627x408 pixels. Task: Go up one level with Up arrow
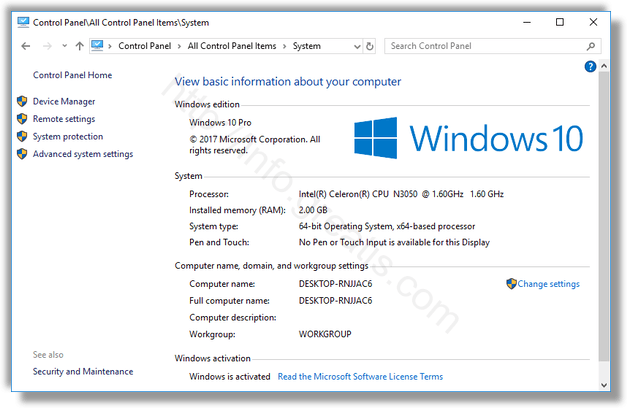pos(80,46)
